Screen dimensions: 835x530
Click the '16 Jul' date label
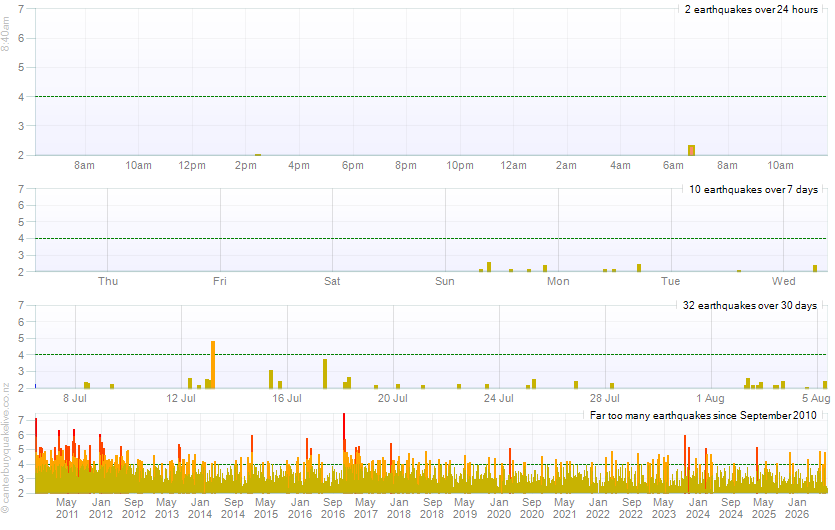tap(287, 398)
